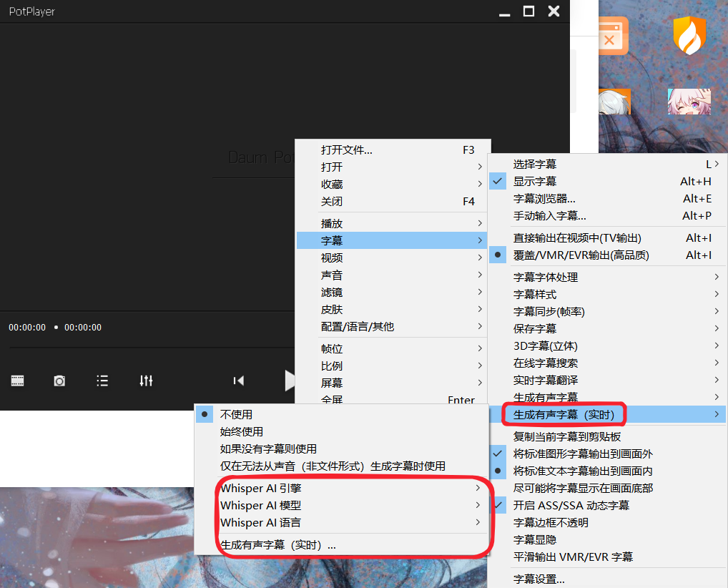Open the playlist panel icon

[102, 381]
